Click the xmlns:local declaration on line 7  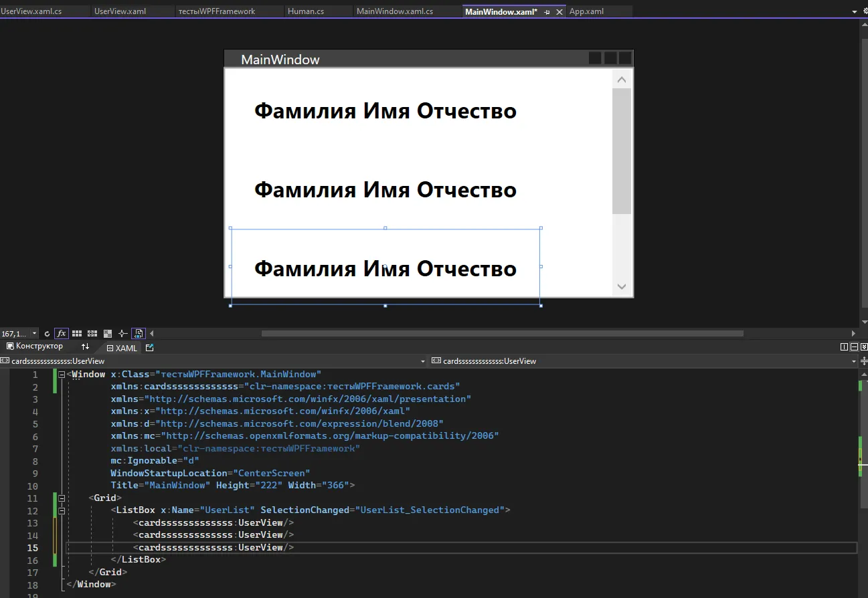(236, 448)
